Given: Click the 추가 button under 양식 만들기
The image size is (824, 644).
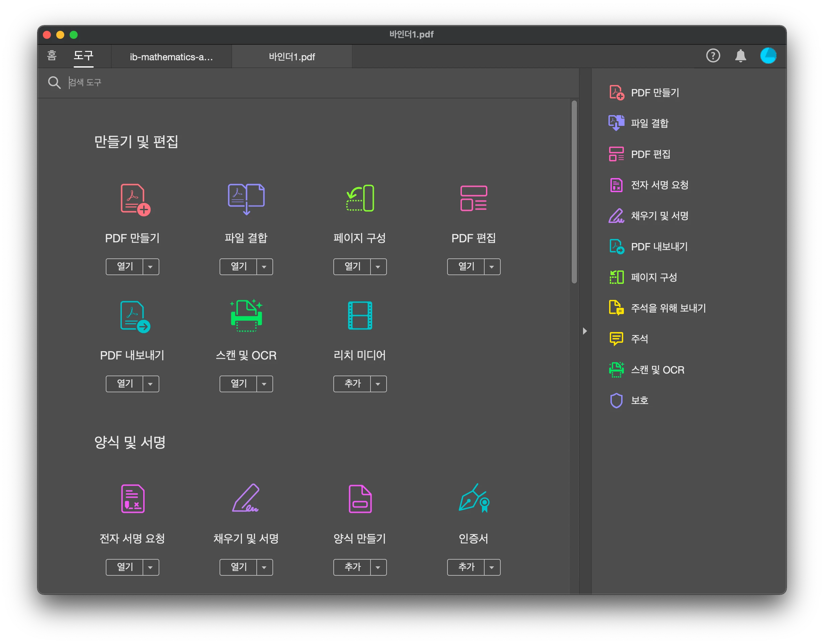Looking at the screenshot, I should [352, 567].
